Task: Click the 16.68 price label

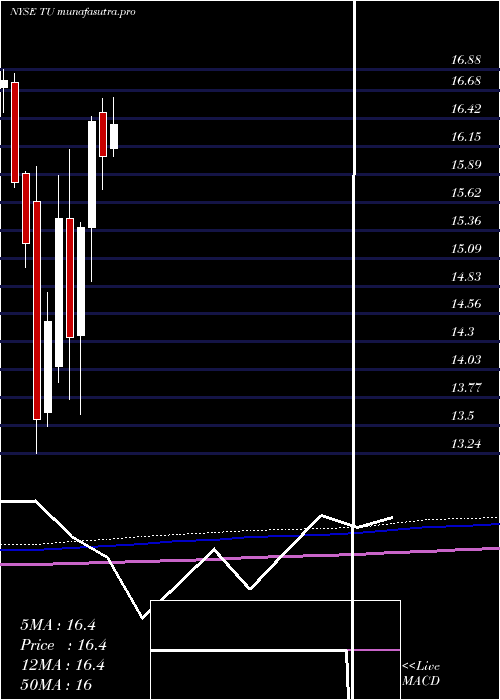Action: [x=466, y=81]
